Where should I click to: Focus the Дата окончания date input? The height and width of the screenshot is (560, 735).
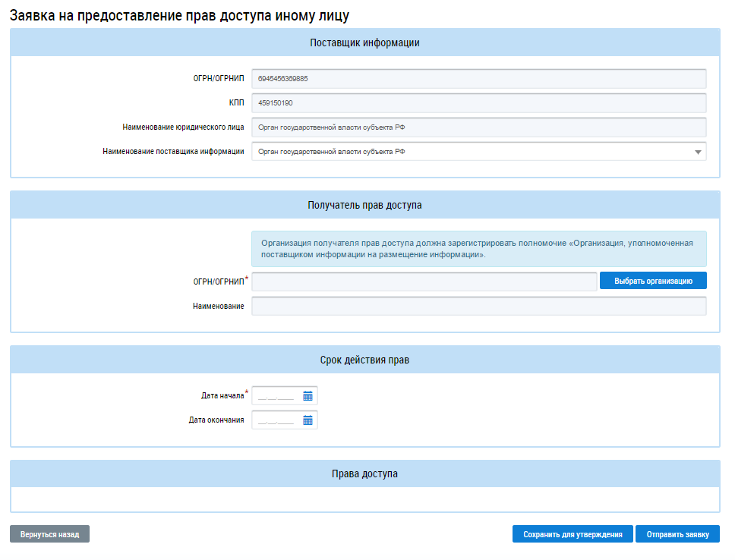[x=276, y=420]
